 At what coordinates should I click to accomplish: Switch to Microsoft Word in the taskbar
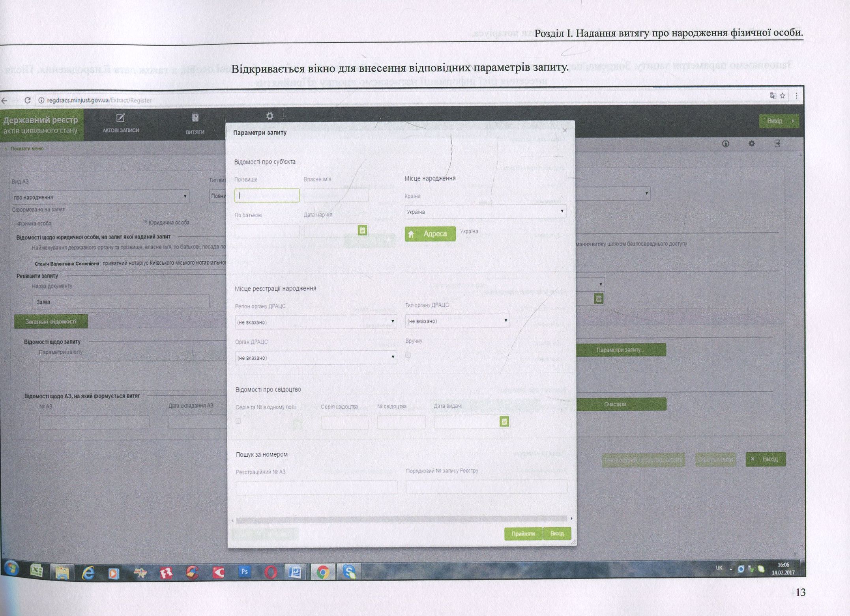click(x=295, y=572)
